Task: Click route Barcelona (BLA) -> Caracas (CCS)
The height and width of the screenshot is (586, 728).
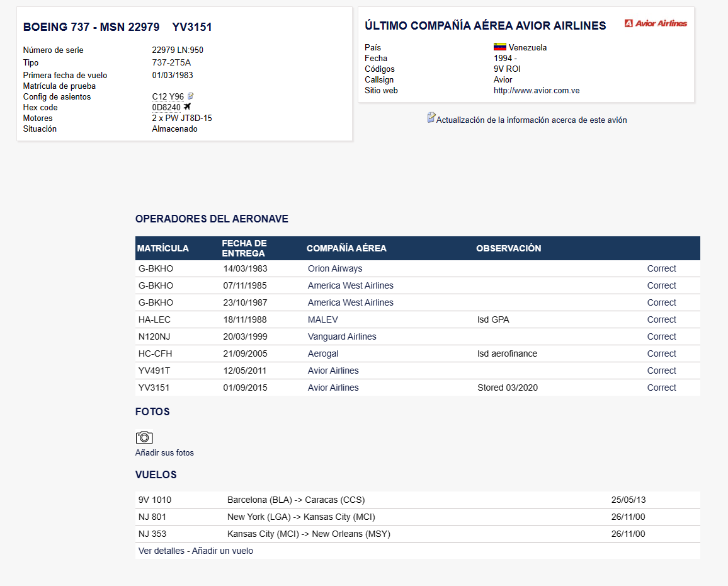Action: (x=296, y=500)
